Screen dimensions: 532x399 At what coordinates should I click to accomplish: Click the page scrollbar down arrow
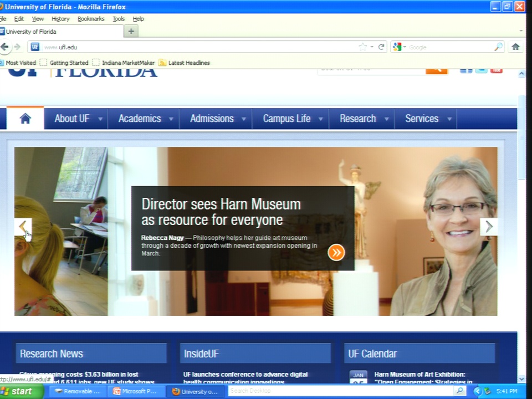[x=521, y=379]
